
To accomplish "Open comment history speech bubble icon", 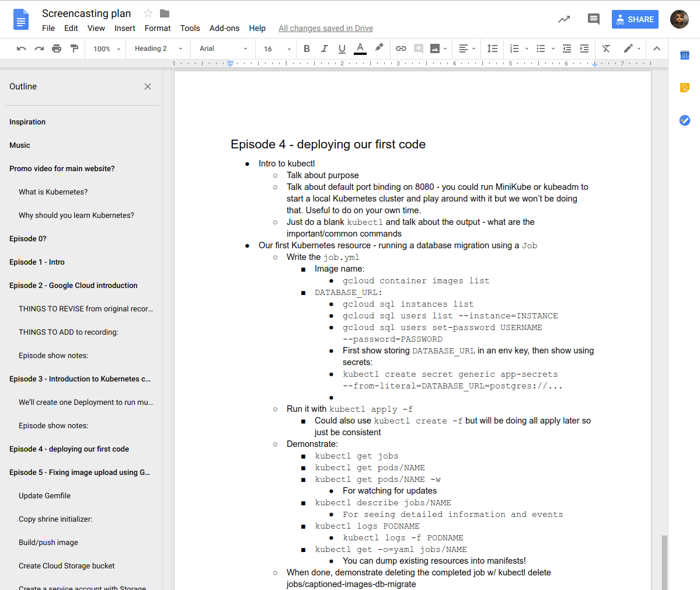I will tap(593, 19).
